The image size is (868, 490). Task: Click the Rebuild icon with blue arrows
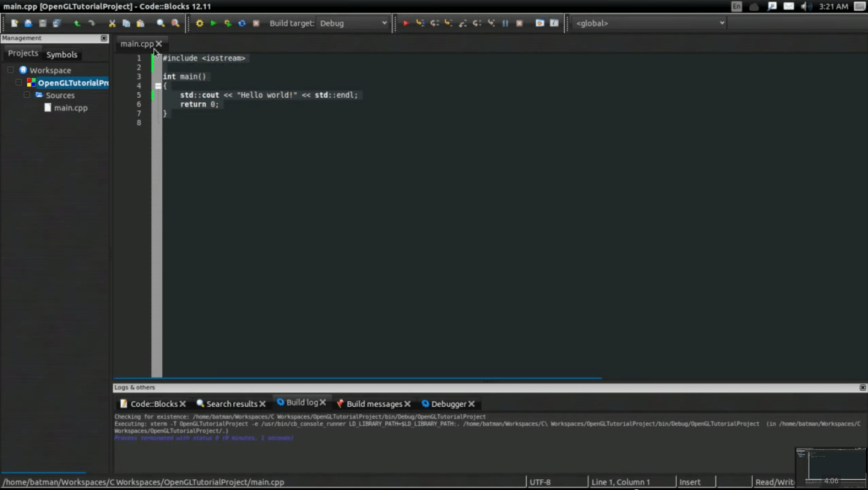point(242,24)
